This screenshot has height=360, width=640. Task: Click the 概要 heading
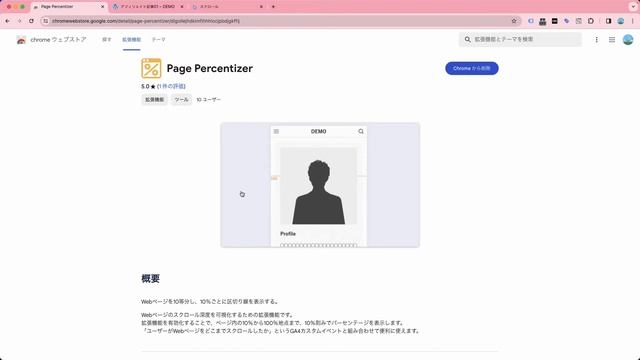[150, 278]
